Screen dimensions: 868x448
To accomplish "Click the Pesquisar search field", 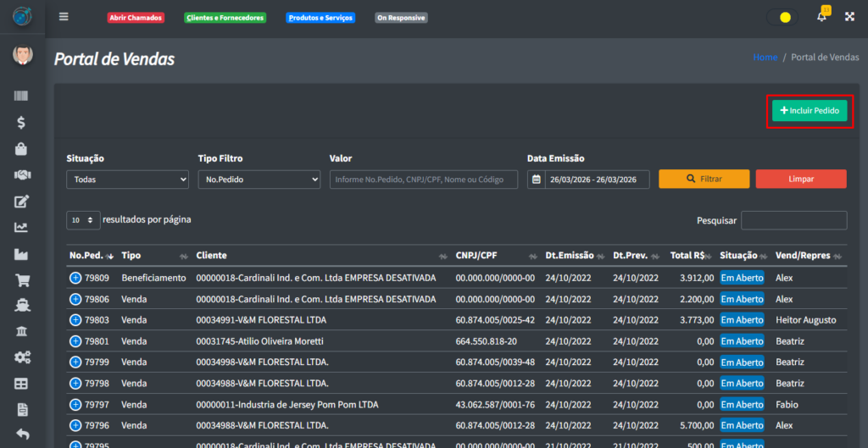I will click(x=793, y=220).
